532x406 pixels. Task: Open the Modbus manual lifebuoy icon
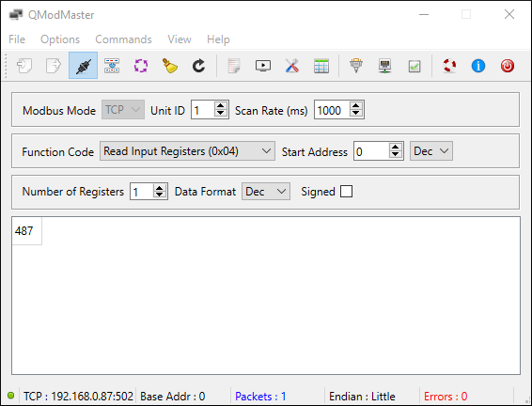449,66
